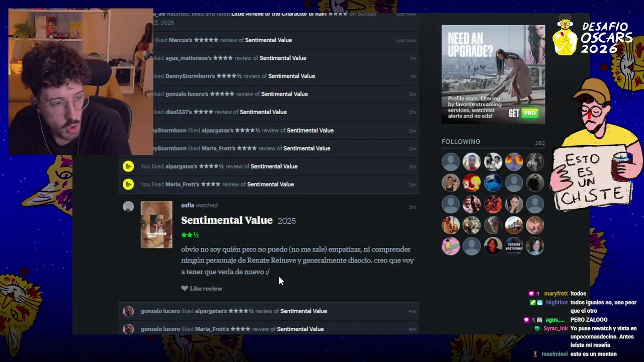Screen dimensions: 644x362
Task: Click the hourglass badge beside meelmieel
Action: click(535, 354)
